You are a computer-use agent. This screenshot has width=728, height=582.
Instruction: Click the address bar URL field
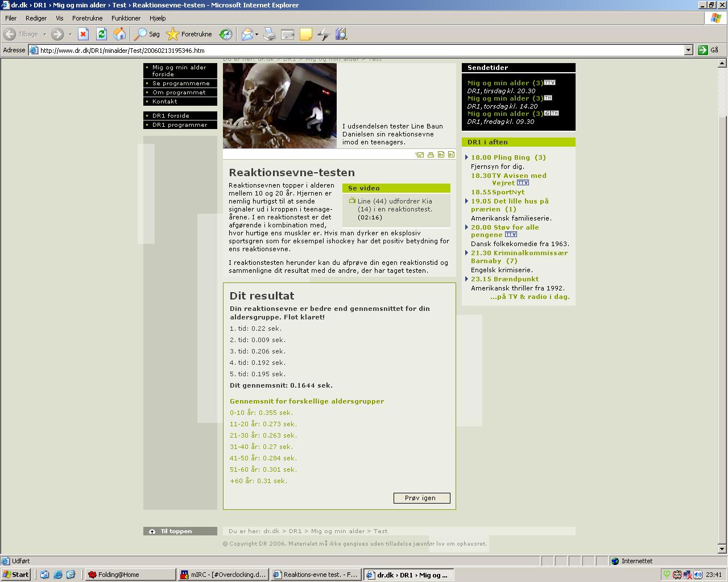coord(357,50)
